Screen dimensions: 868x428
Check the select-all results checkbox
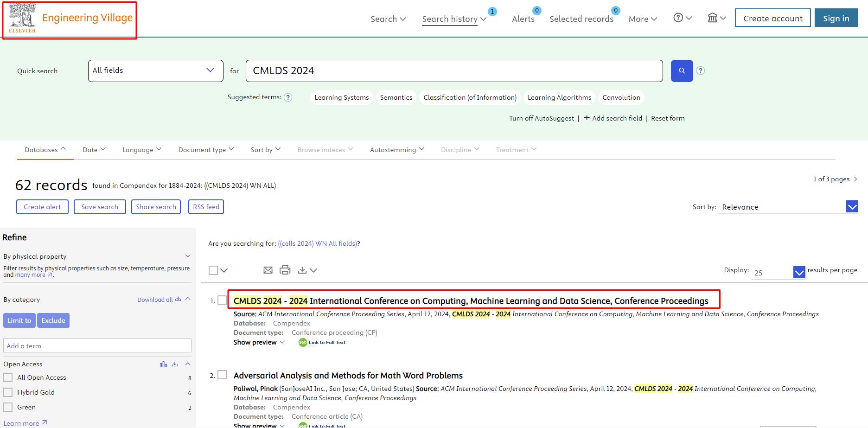point(213,270)
